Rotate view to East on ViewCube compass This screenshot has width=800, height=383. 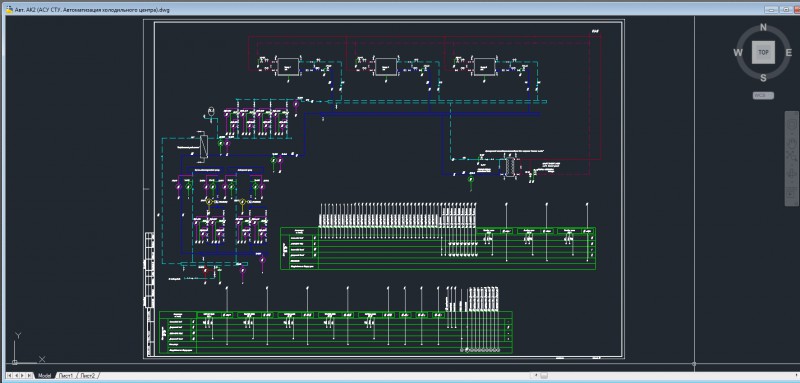coord(789,53)
